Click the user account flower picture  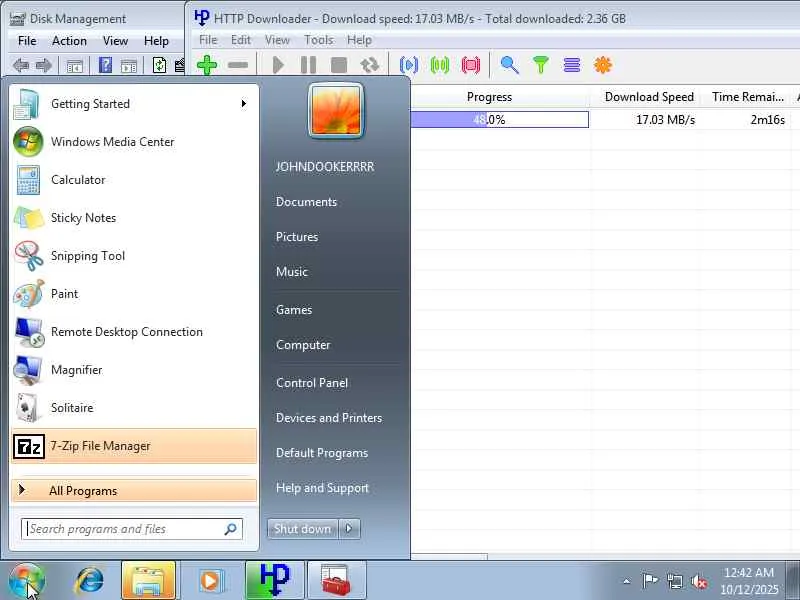pos(336,111)
